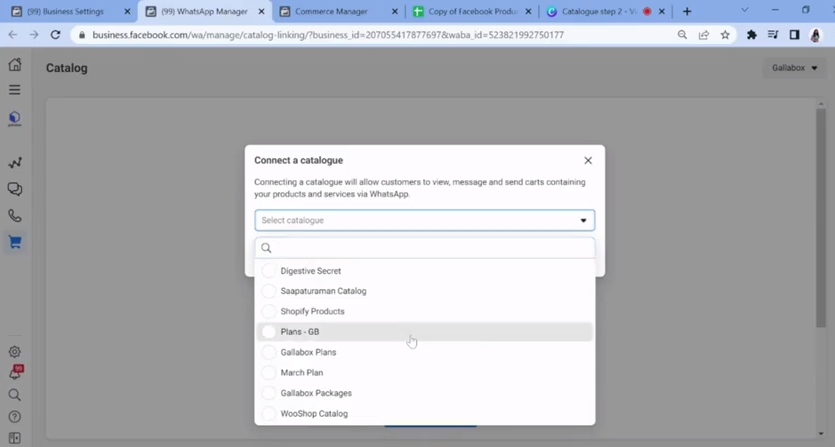Open the phone numbers icon
Screen dimensions: 835x447
[15, 216]
